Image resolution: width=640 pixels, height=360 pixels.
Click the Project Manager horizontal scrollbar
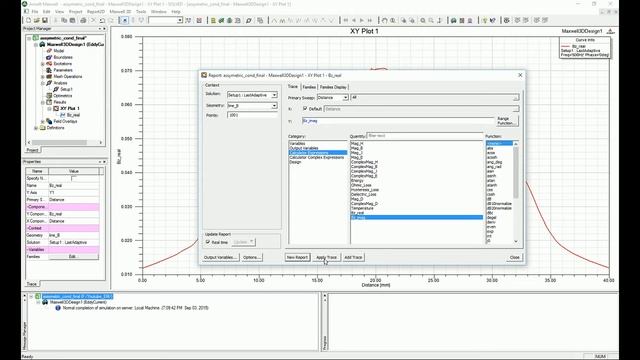pos(65,142)
